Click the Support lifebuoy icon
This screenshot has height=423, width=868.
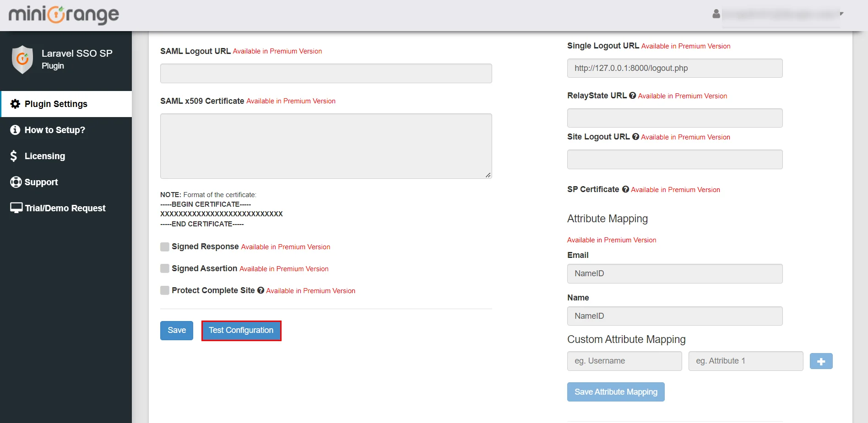(x=16, y=182)
